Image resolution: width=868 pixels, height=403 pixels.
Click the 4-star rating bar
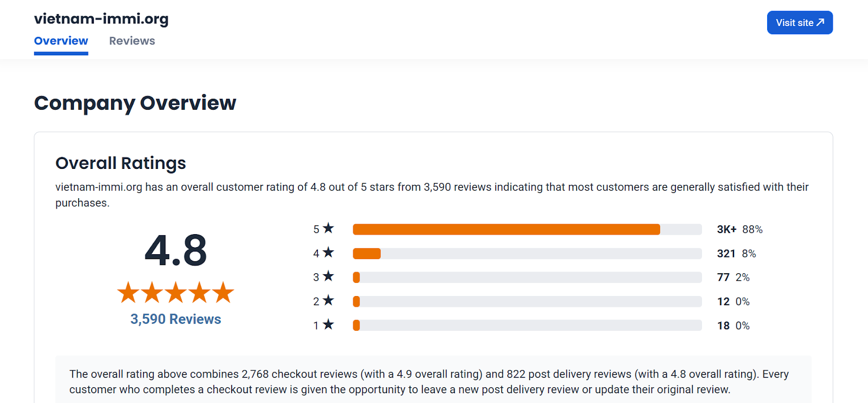tap(527, 254)
